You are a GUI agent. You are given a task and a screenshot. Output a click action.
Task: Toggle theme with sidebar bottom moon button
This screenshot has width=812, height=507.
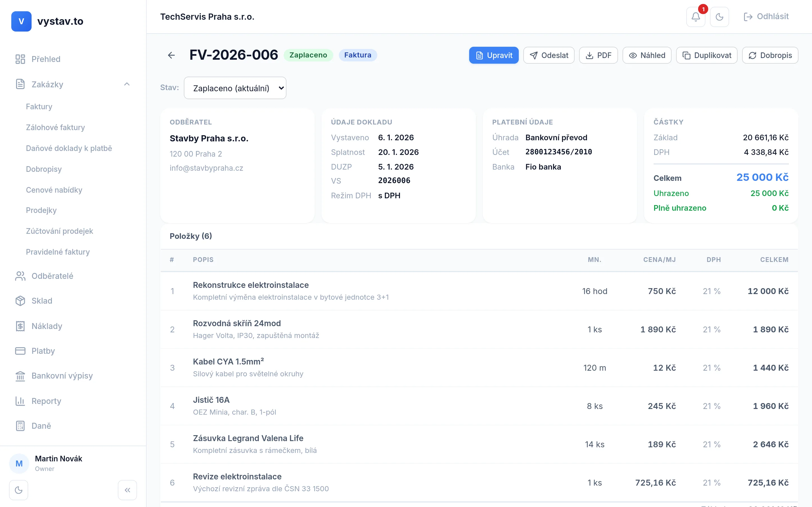[19, 490]
